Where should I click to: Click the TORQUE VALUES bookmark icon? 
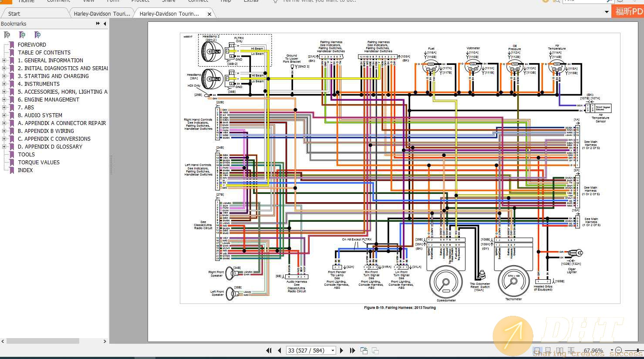point(12,163)
